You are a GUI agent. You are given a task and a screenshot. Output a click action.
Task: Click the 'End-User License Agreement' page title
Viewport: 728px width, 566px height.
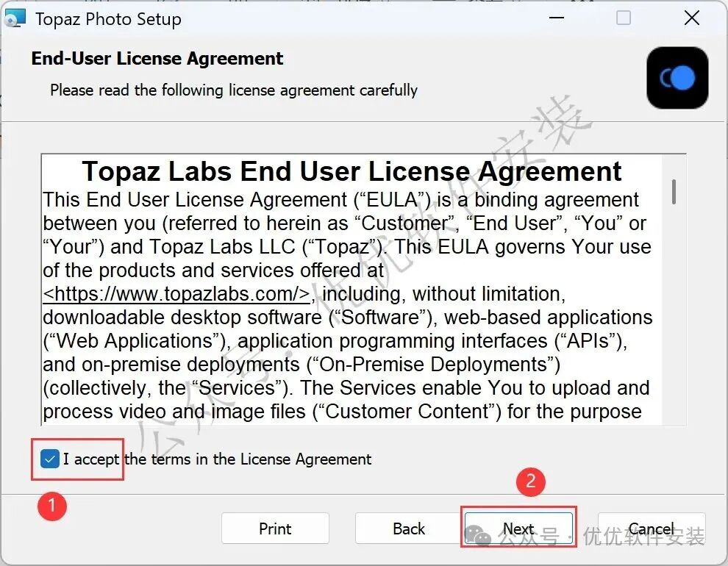tap(157, 59)
